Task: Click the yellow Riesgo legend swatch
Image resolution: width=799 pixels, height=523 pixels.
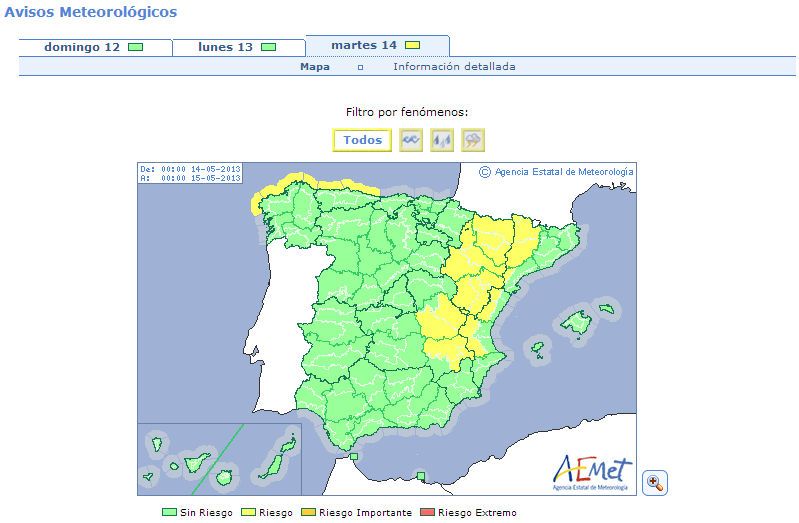Action: pos(248,512)
